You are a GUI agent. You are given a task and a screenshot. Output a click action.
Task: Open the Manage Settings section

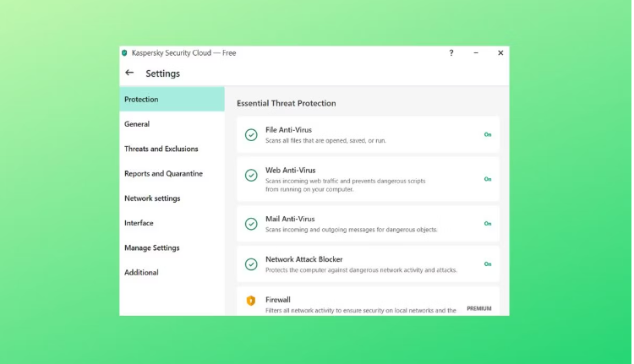tap(152, 248)
